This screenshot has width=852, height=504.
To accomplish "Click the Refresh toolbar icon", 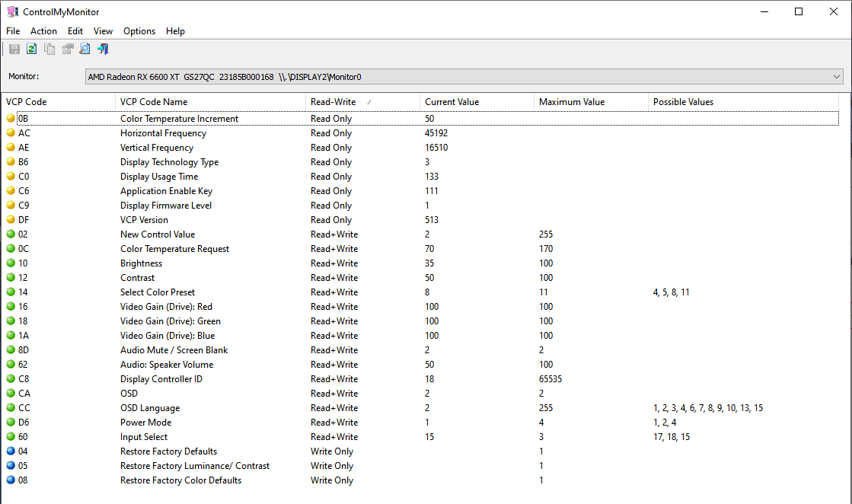I will [32, 49].
